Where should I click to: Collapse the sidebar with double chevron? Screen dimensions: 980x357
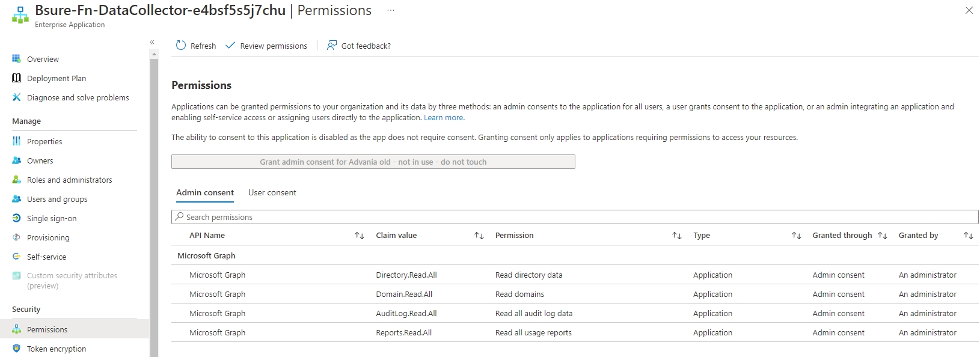(x=152, y=42)
